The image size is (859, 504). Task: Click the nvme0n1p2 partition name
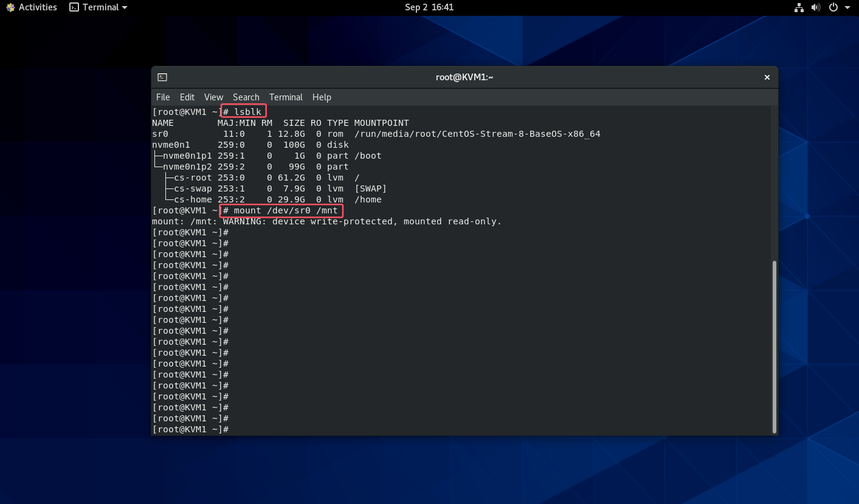[187, 167]
